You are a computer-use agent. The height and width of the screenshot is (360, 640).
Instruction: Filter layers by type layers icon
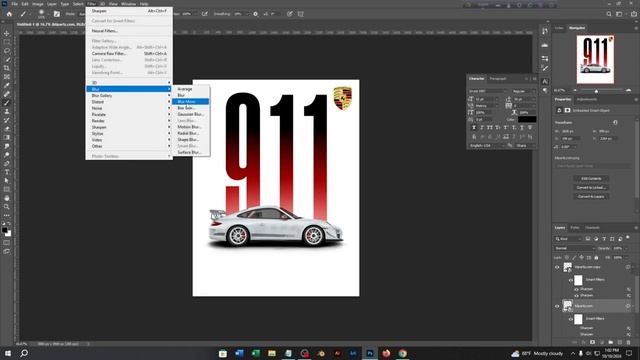604,239
